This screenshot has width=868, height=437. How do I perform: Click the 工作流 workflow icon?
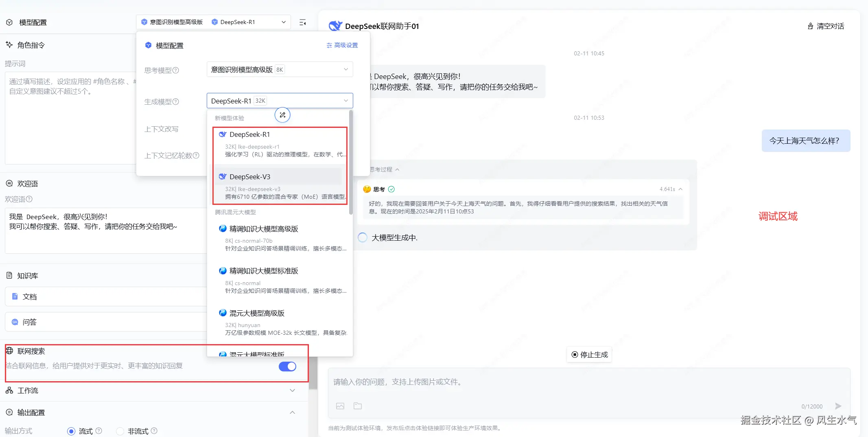[9, 390]
